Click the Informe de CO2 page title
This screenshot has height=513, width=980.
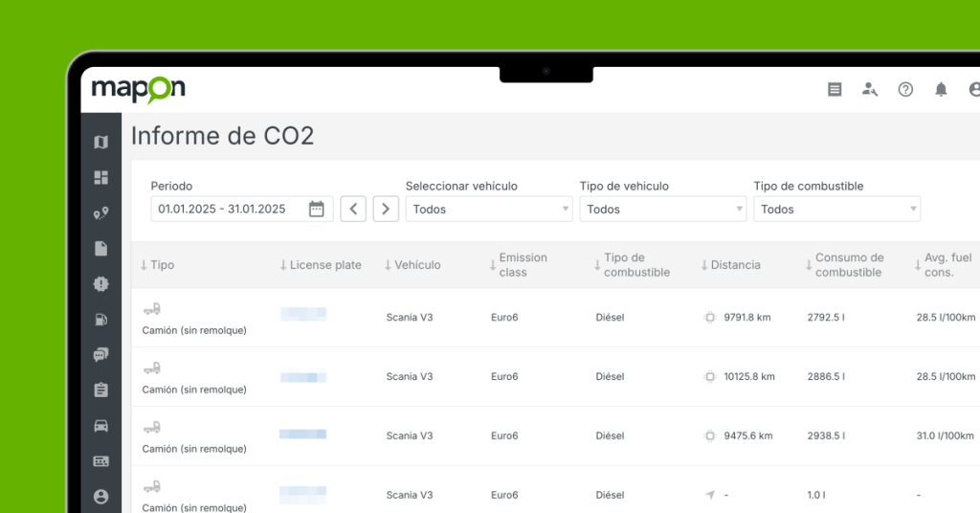[x=222, y=136]
